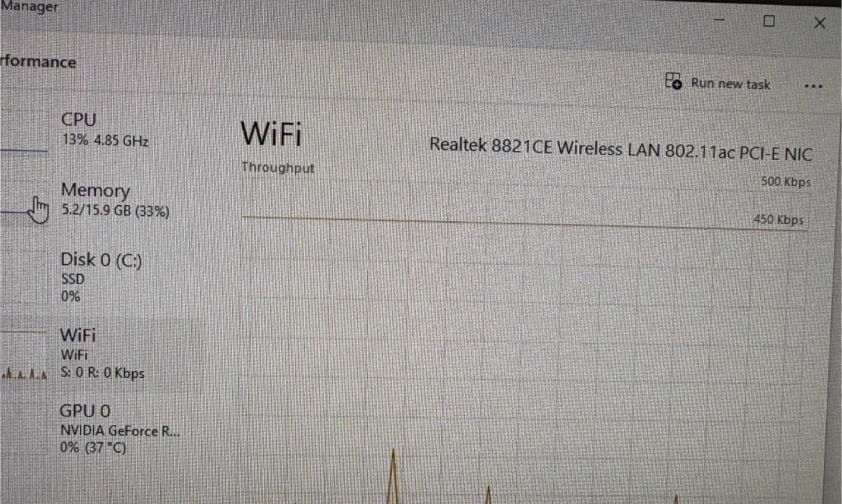Switch to the Memory 5.2/15.9 GB entry

pyautogui.click(x=104, y=200)
